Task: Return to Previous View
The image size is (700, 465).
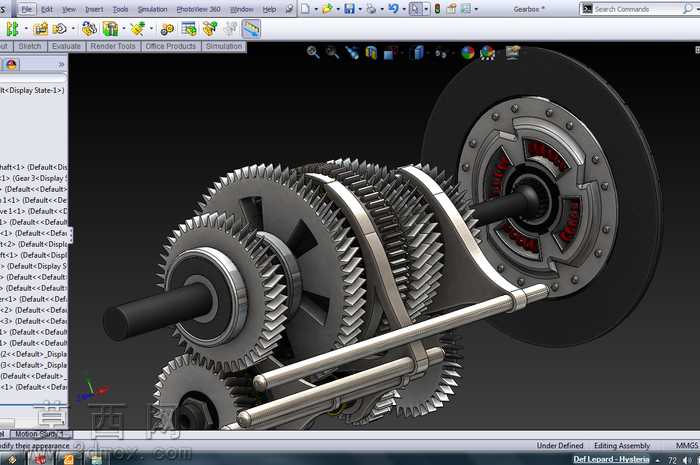Action: (352, 53)
